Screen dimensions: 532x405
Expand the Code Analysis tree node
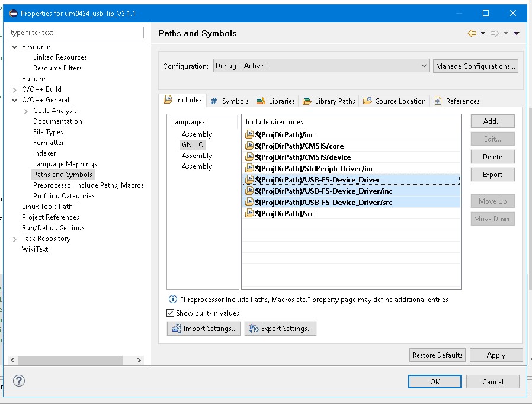coord(26,111)
